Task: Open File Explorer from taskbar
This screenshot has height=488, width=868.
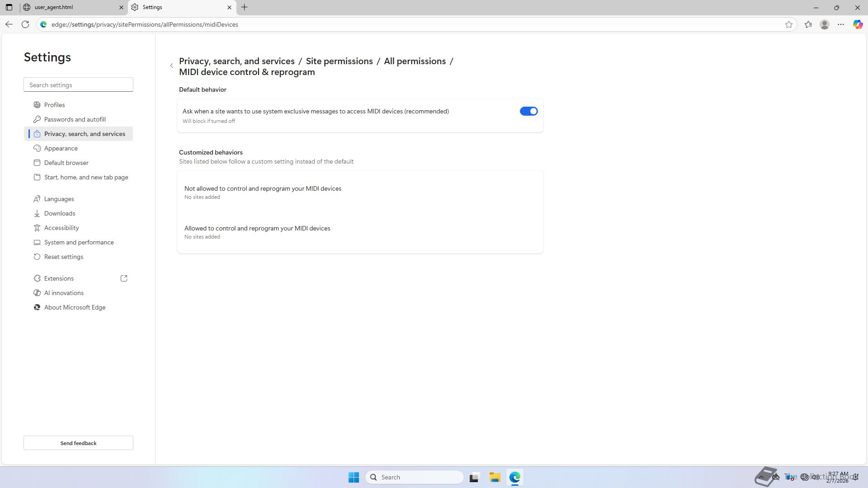Action: [x=495, y=477]
